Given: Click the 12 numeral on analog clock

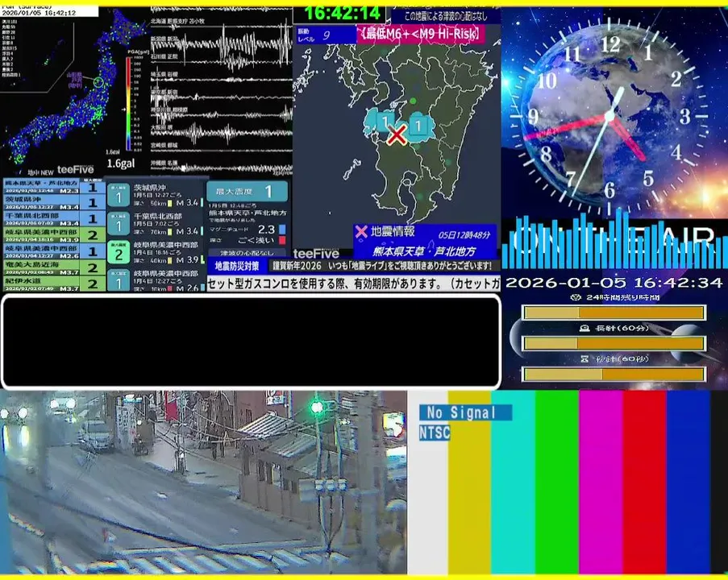Looking at the screenshot, I should 610,44.
